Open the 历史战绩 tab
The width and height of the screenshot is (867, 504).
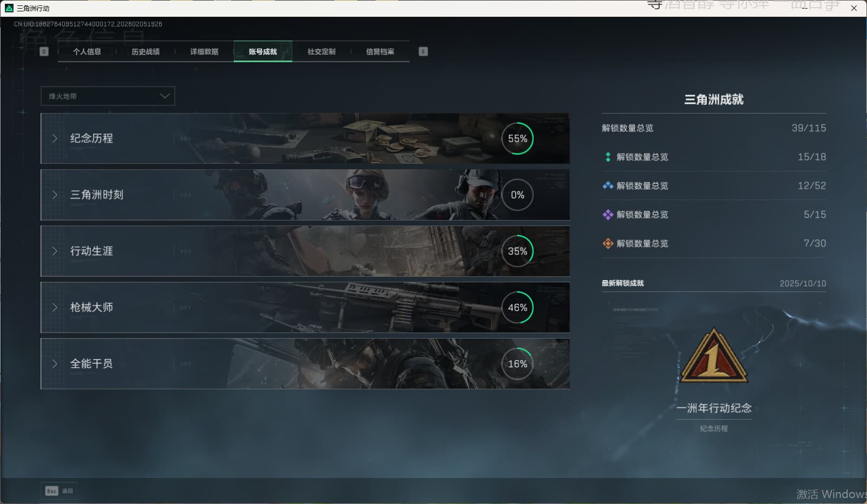pos(145,51)
